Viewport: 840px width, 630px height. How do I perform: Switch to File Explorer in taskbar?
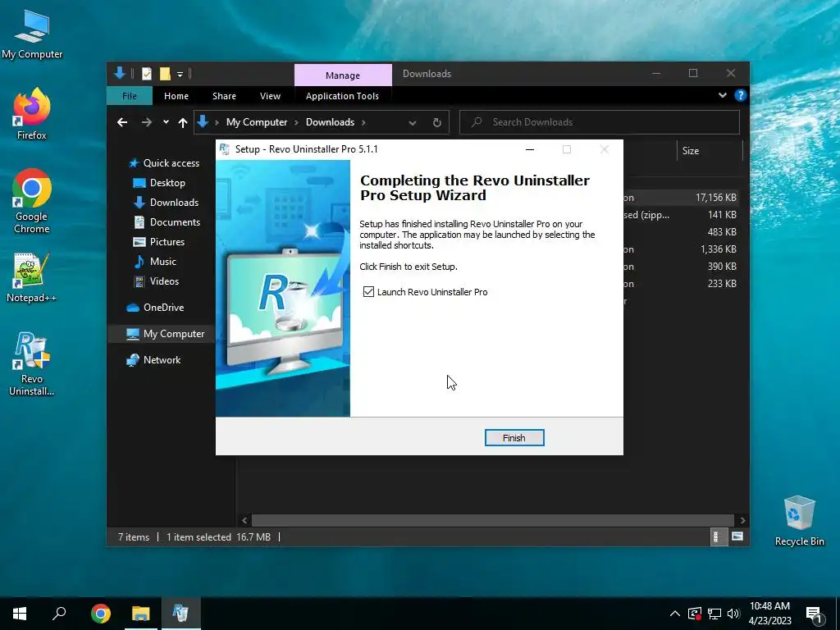(x=141, y=614)
